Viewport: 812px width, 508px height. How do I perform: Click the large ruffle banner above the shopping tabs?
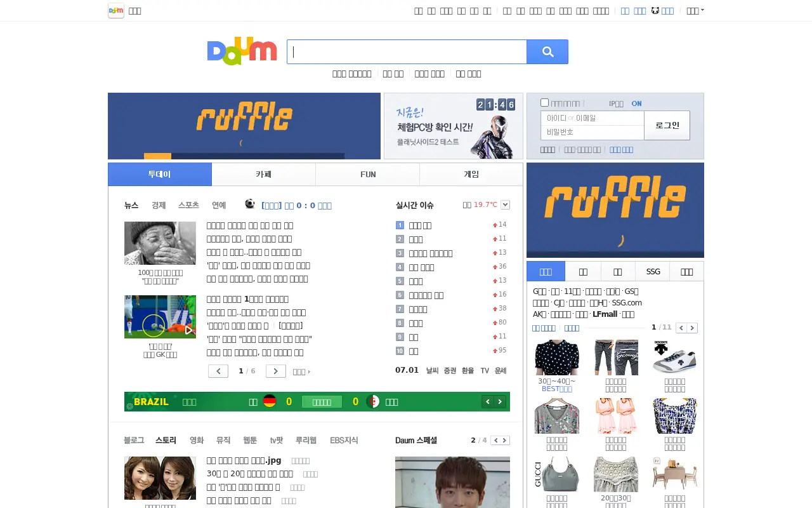click(615, 210)
